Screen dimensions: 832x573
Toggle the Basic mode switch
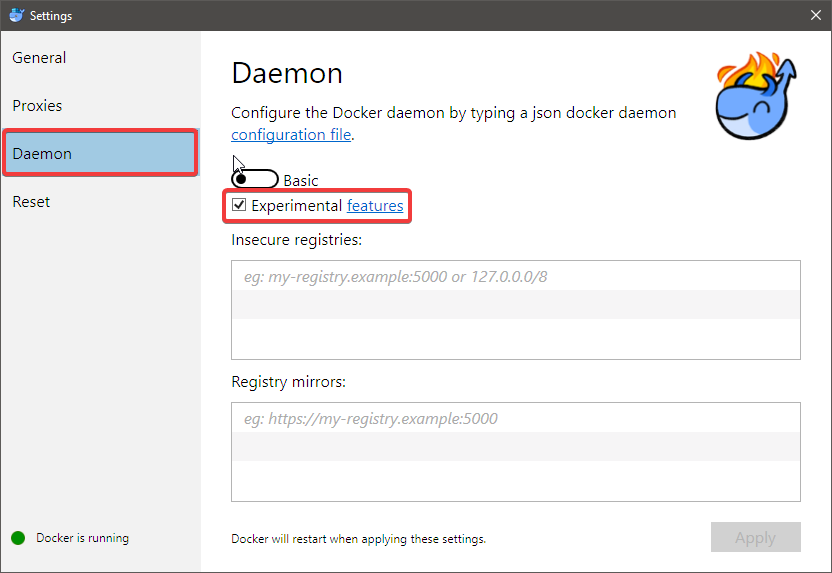pyautogui.click(x=255, y=180)
